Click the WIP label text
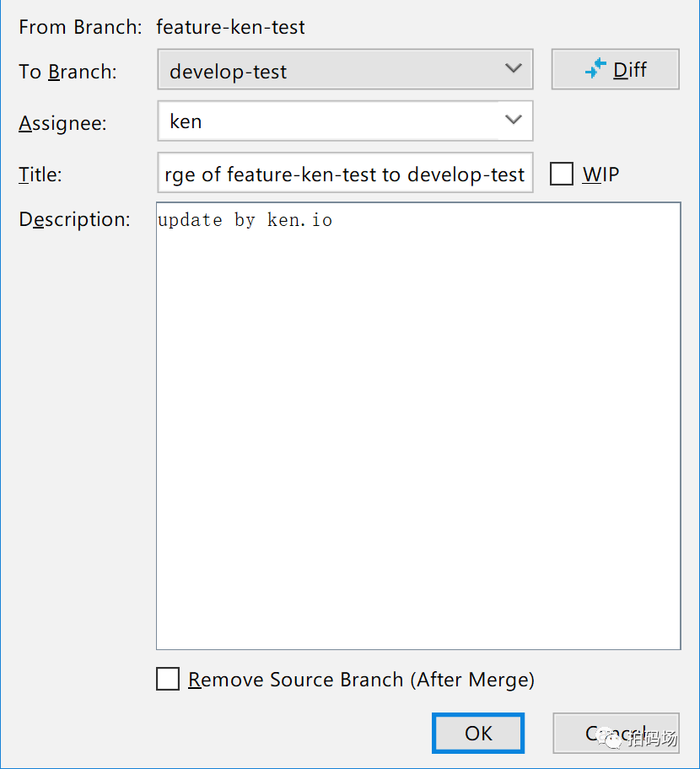The height and width of the screenshot is (769, 700). [x=601, y=174]
